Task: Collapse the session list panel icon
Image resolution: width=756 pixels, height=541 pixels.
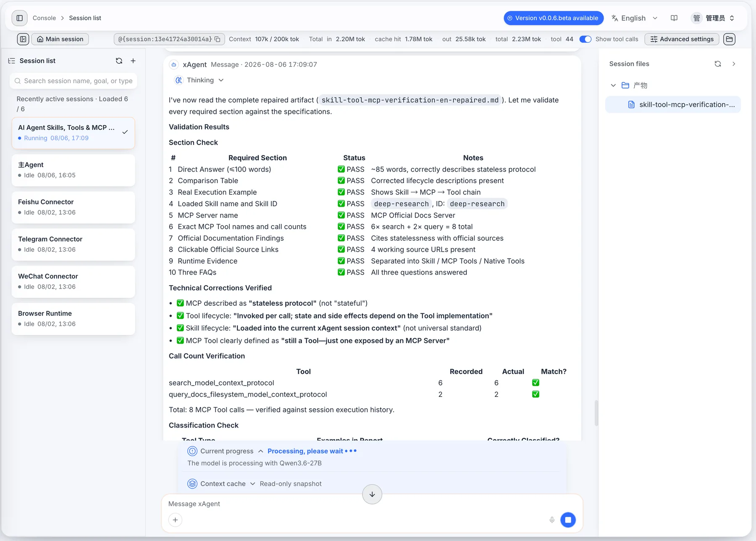Action: tap(23, 39)
